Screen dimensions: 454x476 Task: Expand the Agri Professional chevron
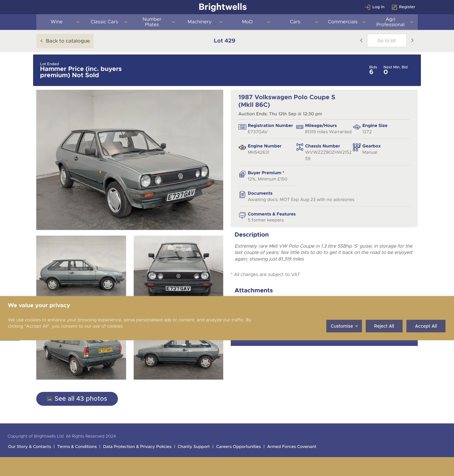pyautogui.click(x=411, y=22)
